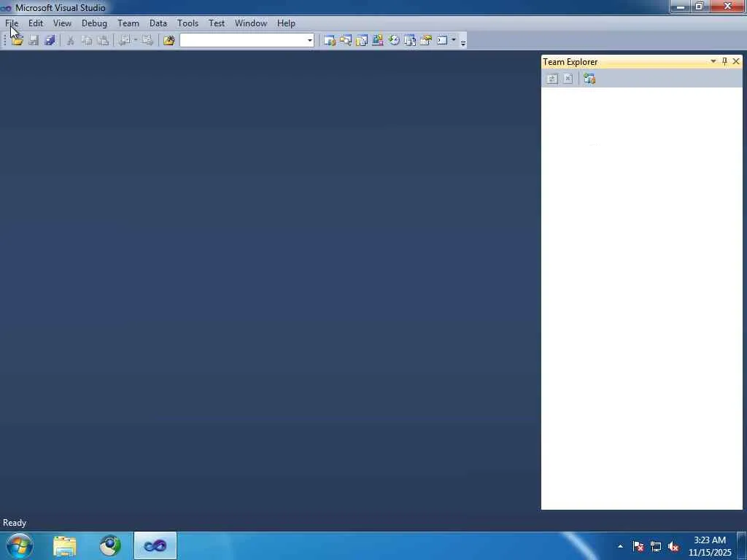Open the Help menu
Viewport: 747px width, 560px height.
click(x=286, y=23)
